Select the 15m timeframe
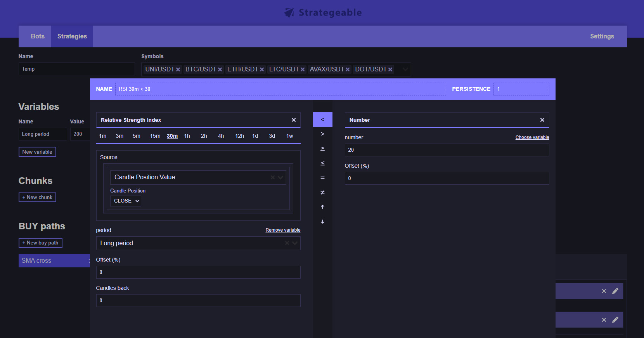Image resolution: width=644 pixels, height=338 pixels. 155,136
